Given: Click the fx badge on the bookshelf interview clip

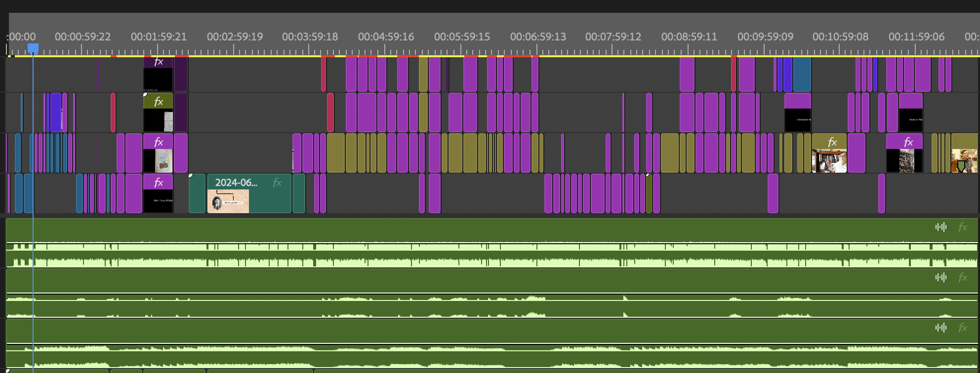Looking at the screenshot, I should click(x=832, y=142).
